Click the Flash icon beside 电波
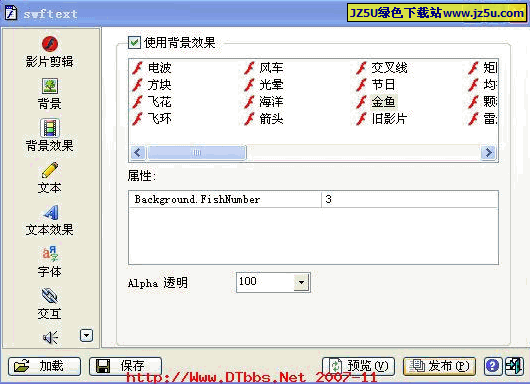Image resolution: width=530 pixels, height=384 pixels. click(138, 68)
